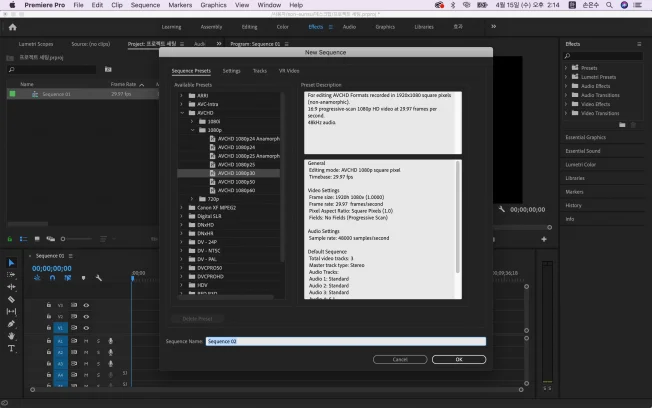Viewport: 652px width, 408px height.
Task: Expand the AVC-Intra presets folder
Action: pos(181,104)
